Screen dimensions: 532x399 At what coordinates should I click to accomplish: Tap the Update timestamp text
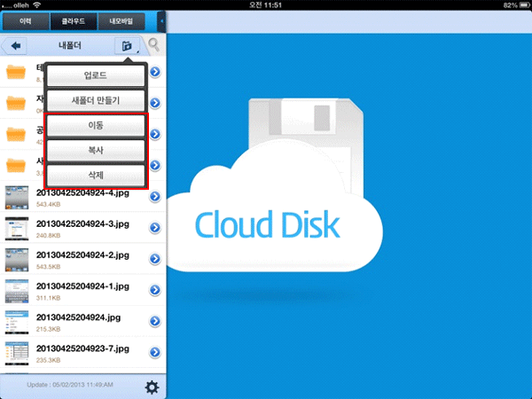pos(70,385)
